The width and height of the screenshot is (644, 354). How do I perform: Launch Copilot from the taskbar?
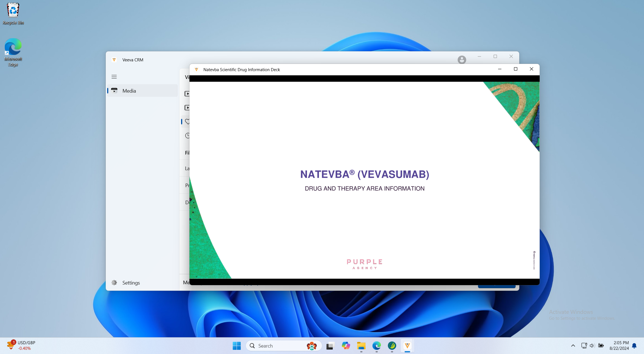click(x=346, y=346)
